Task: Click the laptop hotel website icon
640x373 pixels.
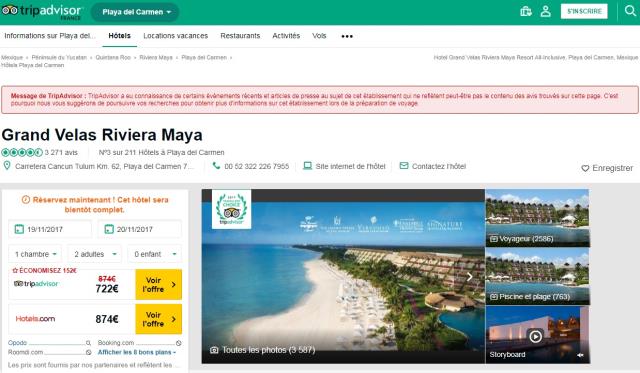Action: [307, 166]
